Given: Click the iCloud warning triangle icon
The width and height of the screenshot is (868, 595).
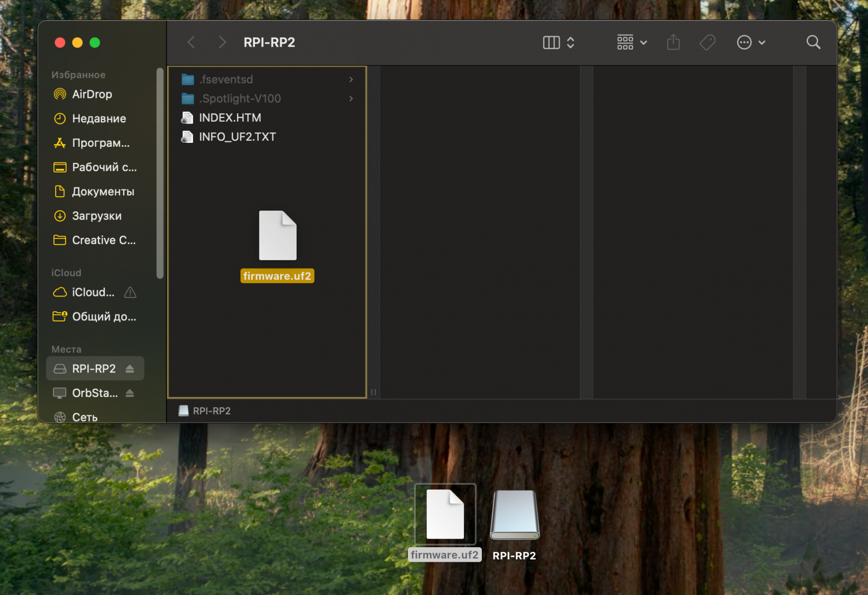Looking at the screenshot, I should click(x=130, y=292).
